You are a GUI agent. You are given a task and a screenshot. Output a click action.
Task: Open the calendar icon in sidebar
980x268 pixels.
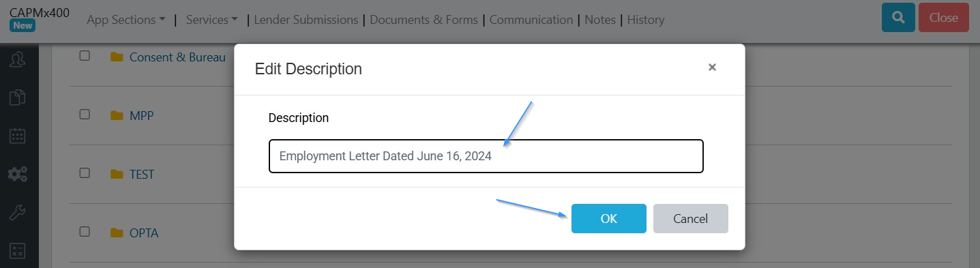tap(17, 136)
